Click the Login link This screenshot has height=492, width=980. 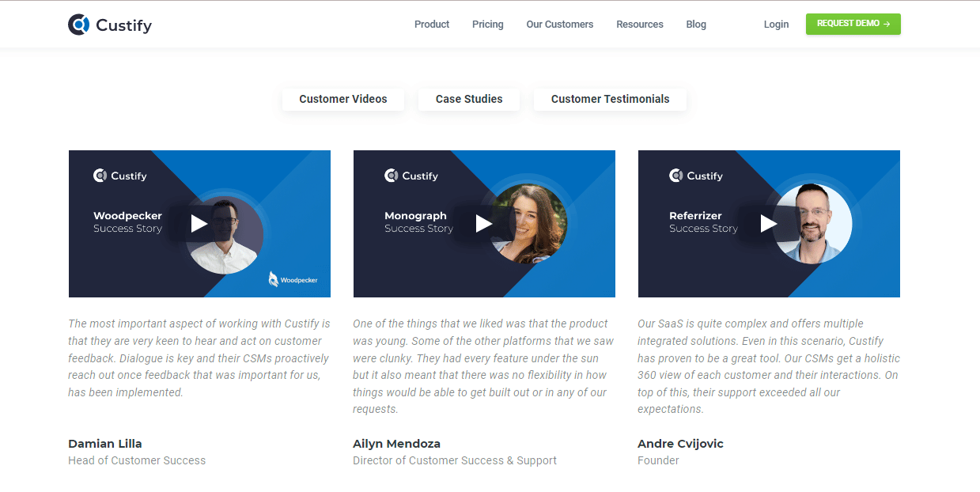tap(776, 25)
